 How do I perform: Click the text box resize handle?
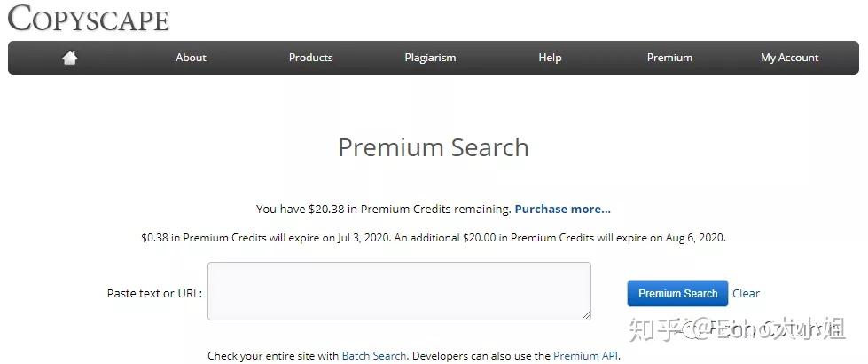(x=586, y=314)
